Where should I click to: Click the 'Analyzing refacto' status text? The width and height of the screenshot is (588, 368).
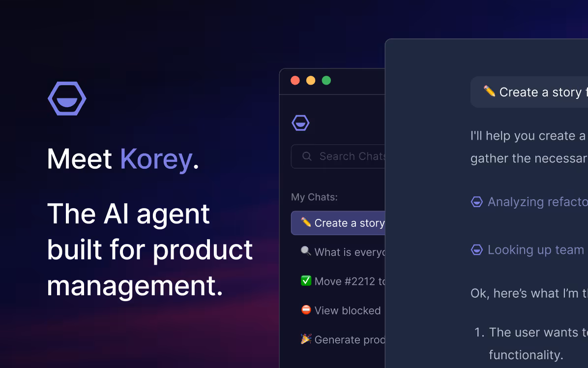click(x=538, y=202)
